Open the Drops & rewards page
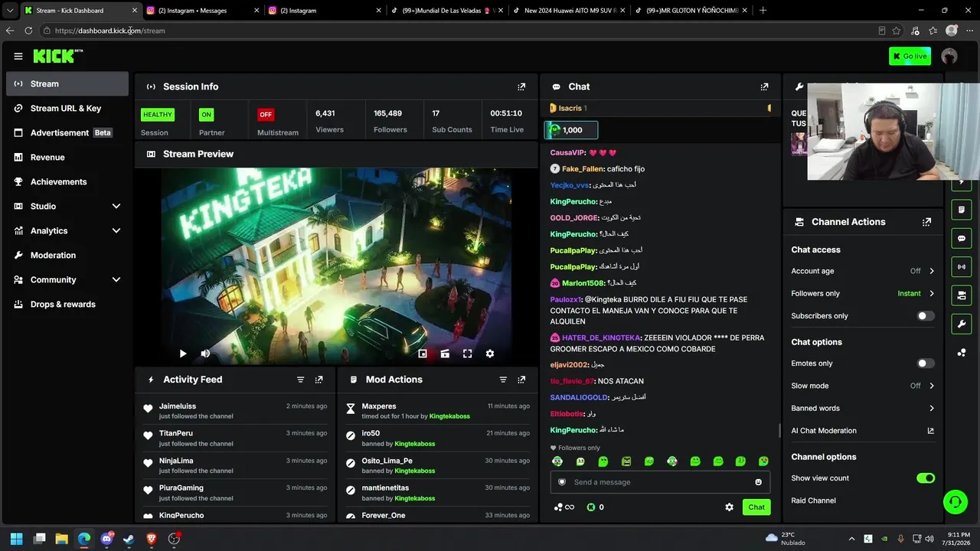The image size is (980, 551). (67, 305)
